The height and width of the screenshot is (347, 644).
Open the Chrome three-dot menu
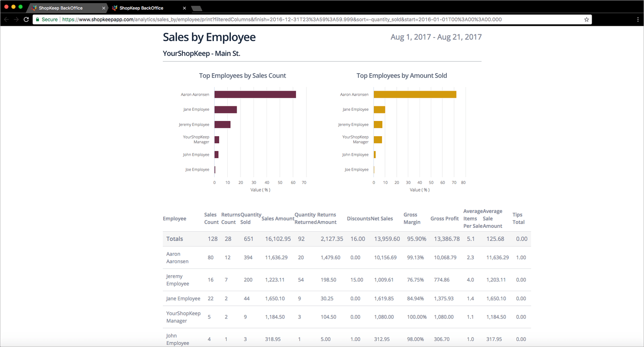[x=638, y=20]
